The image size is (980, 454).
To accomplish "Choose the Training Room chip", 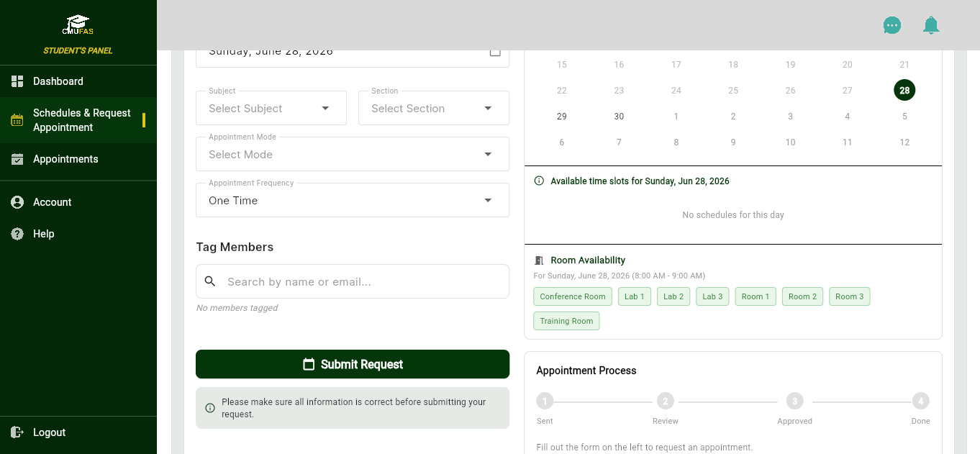I will point(566,321).
